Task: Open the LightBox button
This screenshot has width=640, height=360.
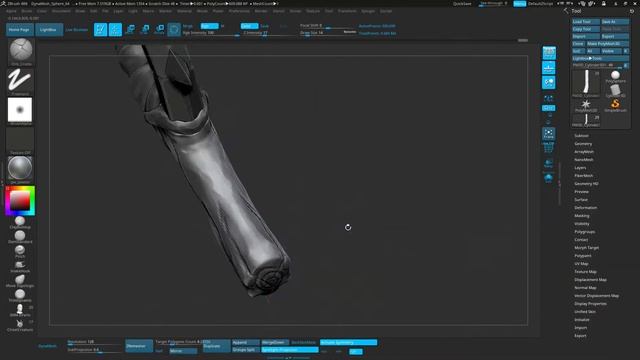Action: [48, 30]
